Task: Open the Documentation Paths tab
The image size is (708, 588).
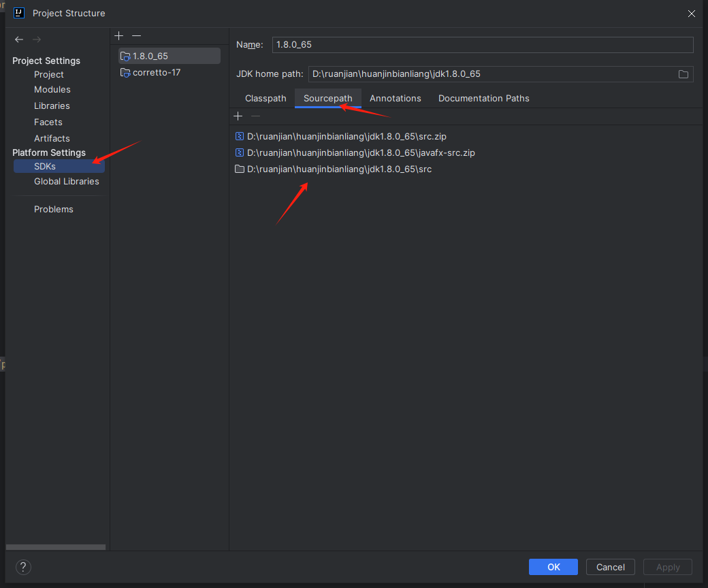Action: 483,98
